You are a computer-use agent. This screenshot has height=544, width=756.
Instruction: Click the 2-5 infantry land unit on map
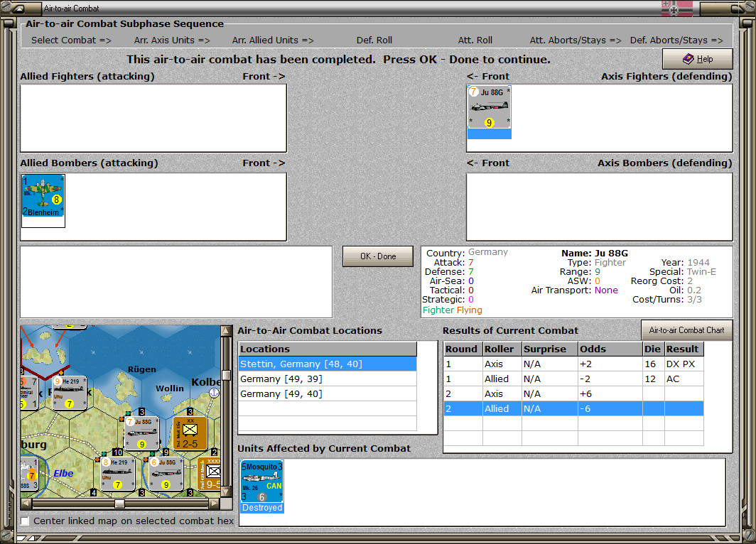190,433
